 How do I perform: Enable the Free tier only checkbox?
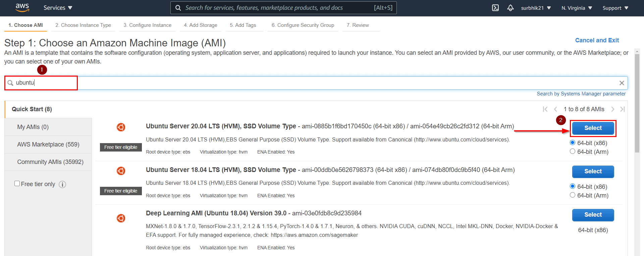coord(17,183)
